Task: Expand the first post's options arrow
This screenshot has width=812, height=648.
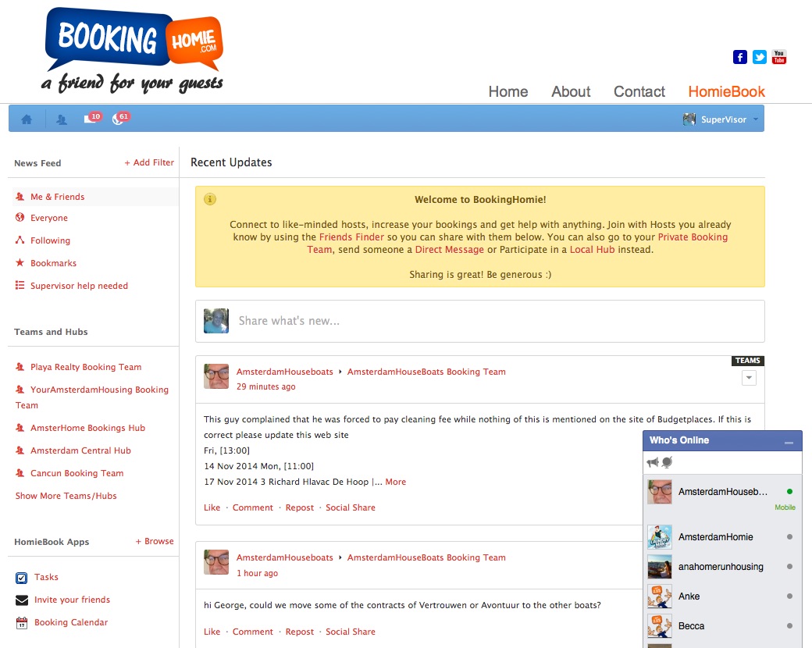Action: click(749, 378)
